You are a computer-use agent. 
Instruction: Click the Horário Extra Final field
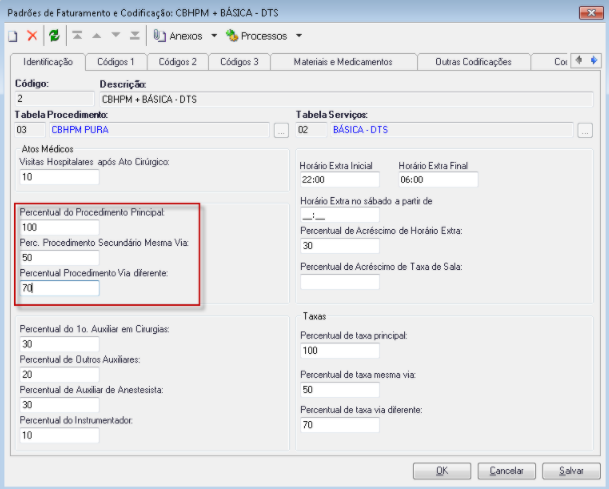pyautogui.click(x=438, y=180)
